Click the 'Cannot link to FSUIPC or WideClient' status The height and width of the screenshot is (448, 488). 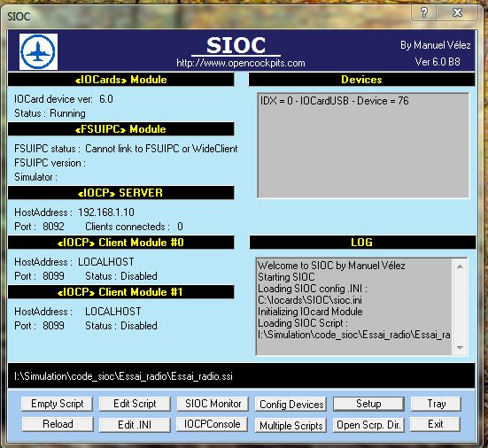[161, 149]
